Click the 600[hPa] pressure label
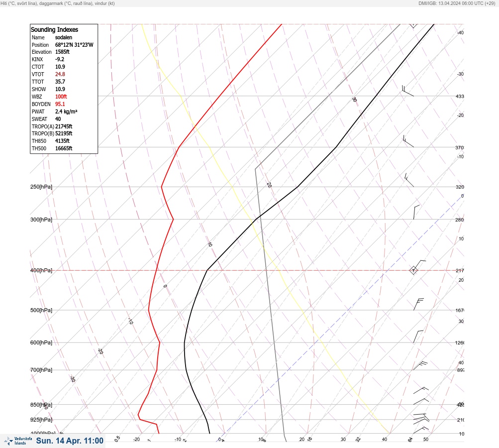The width and height of the screenshot is (499, 448). pyautogui.click(x=41, y=342)
